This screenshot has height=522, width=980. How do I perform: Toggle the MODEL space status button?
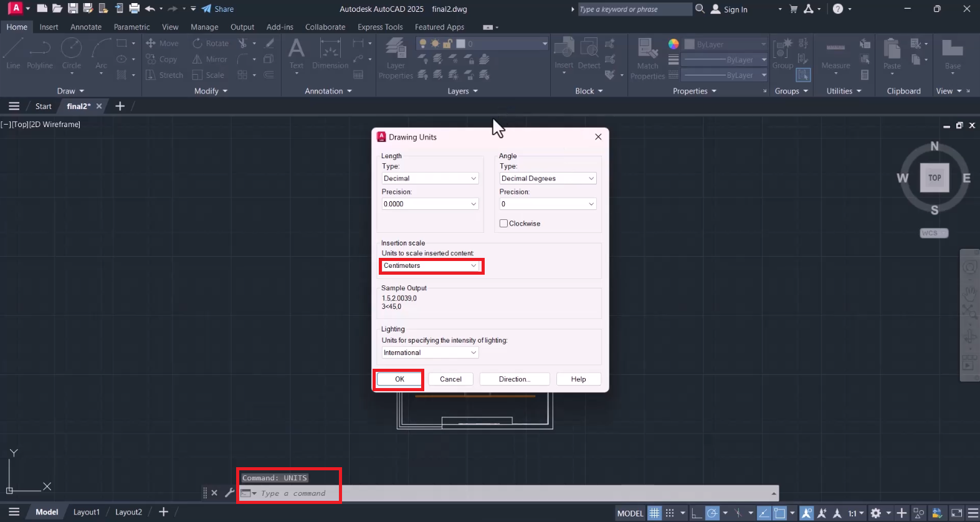(x=630, y=513)
